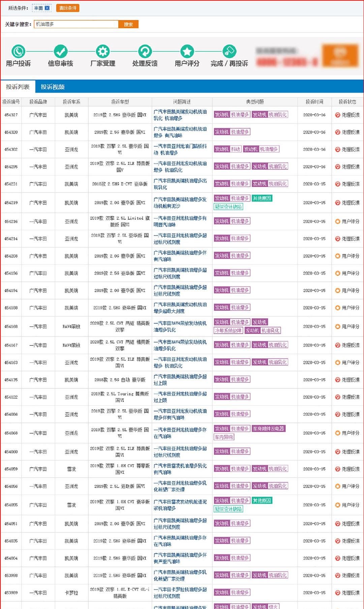Click 用户评分 status icon in row 454163
364x609 pixels.
pos(337,362)
